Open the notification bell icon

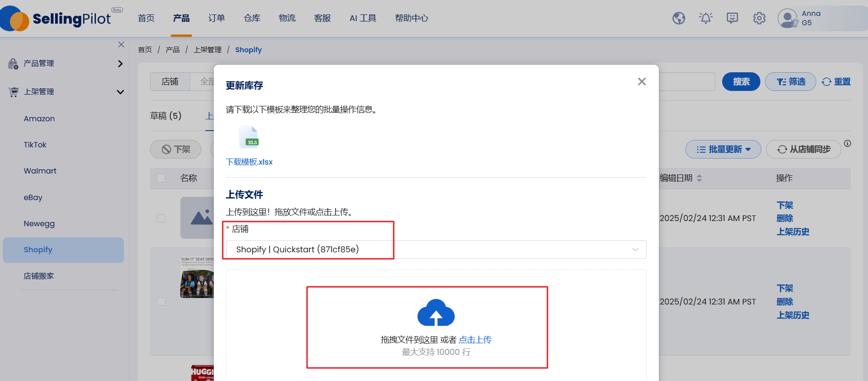point(706,18)
